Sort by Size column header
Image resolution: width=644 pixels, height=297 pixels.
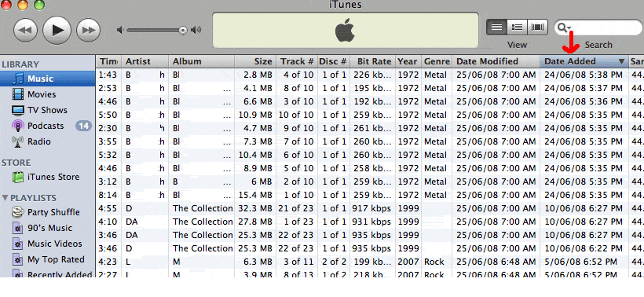(x=255, y=61)
